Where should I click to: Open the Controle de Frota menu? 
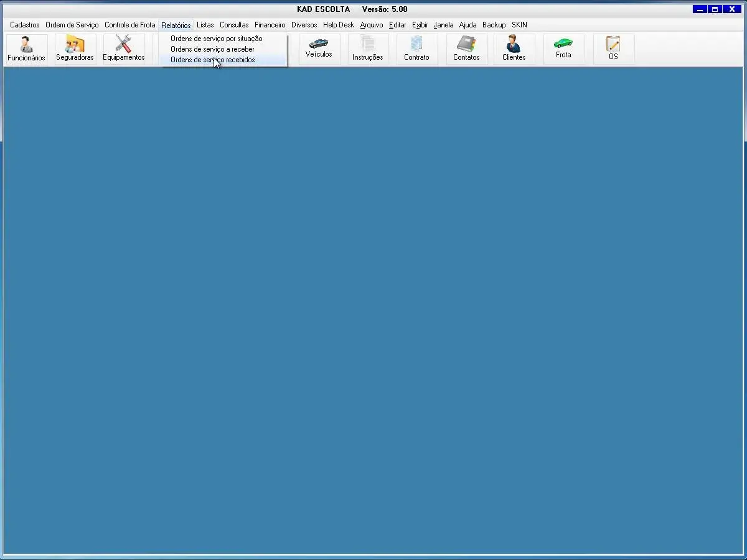(x=129, y=25)
